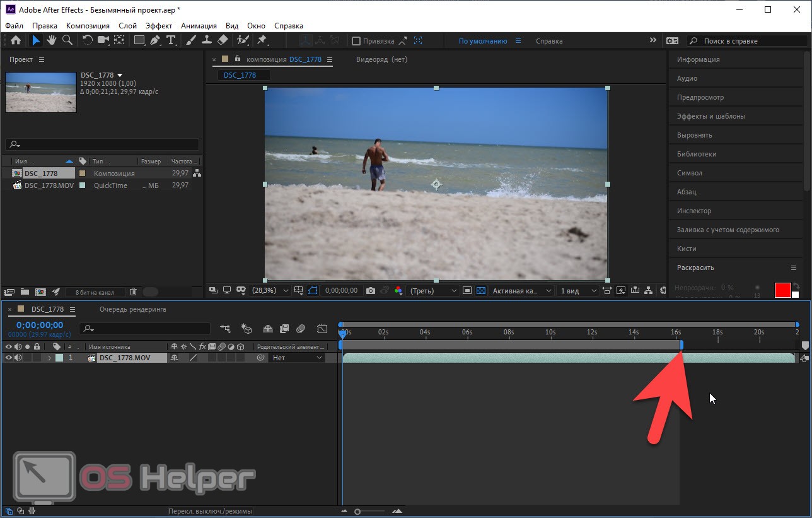Open the 1 вид view layout dropdown
This screenshot has width=812, height=518.
click(x=578, y=290)
